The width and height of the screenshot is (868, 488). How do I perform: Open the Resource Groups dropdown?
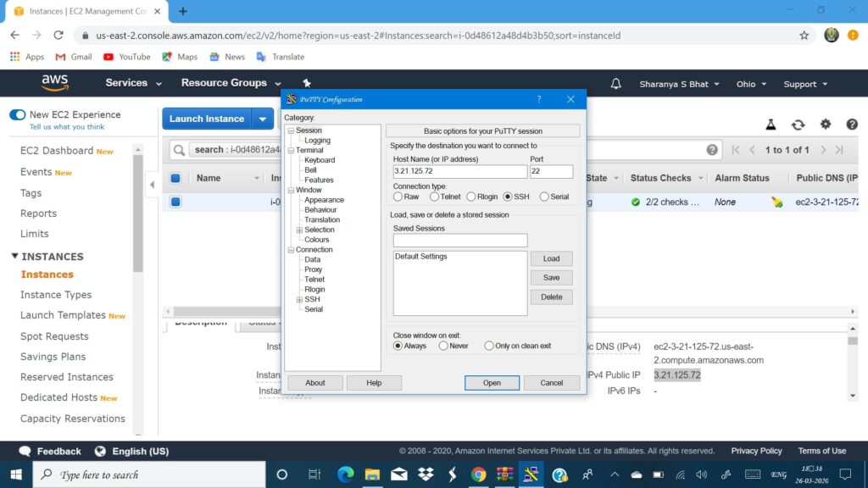pos(231,83)
